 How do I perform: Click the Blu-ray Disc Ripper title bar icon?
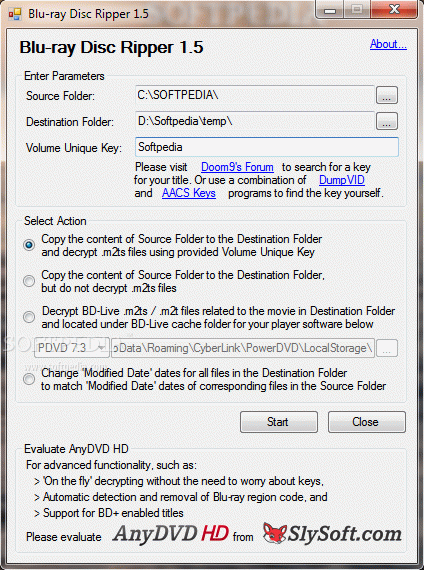[15, 14]
